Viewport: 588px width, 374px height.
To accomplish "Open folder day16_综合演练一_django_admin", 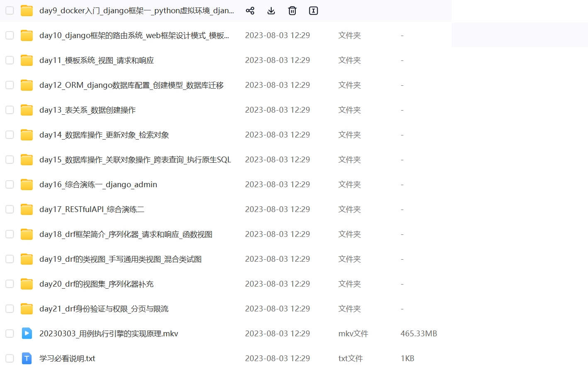I will click(x=98, y=185).
